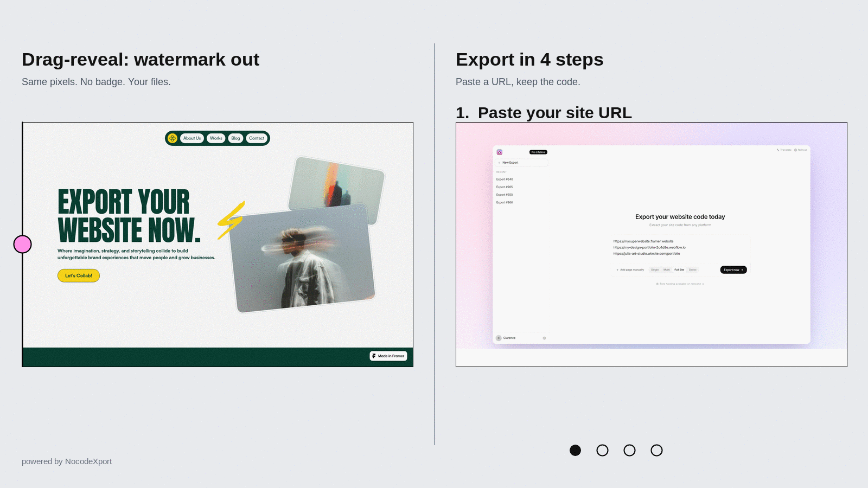Click the pink drag-reveal slider handle
Image resolution: width=868 pixels, height=488 pixels.
point(23,245)
